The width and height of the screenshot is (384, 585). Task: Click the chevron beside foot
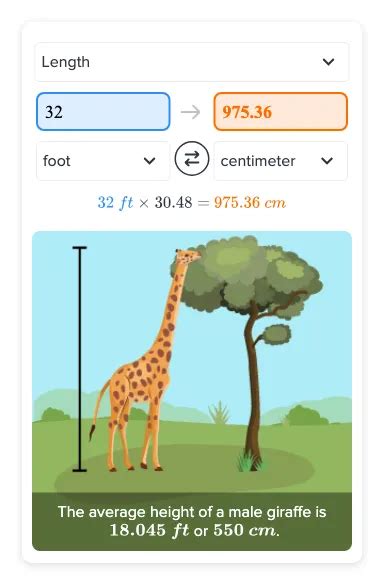coord(150,161)
